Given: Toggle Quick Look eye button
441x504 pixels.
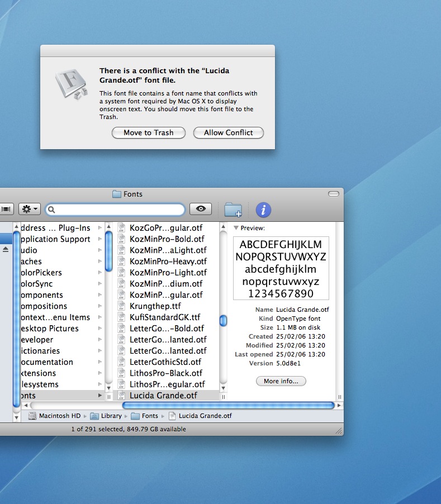Looking at the screenshot, I should 201,209.
